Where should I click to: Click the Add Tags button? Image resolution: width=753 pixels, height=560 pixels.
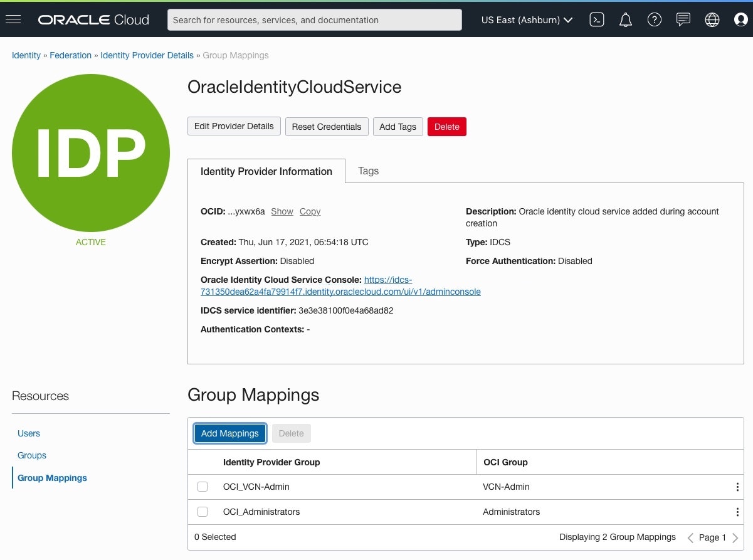click(398, 127)
